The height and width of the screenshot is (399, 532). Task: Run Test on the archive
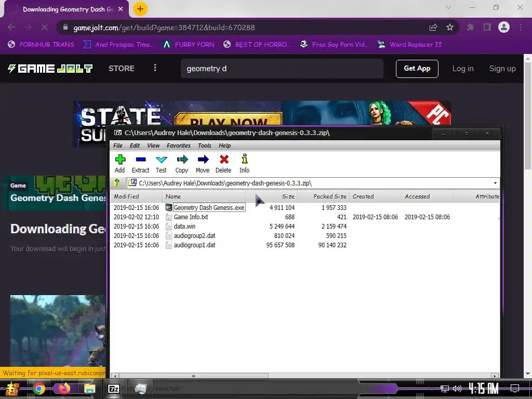(x=161, y=164)
